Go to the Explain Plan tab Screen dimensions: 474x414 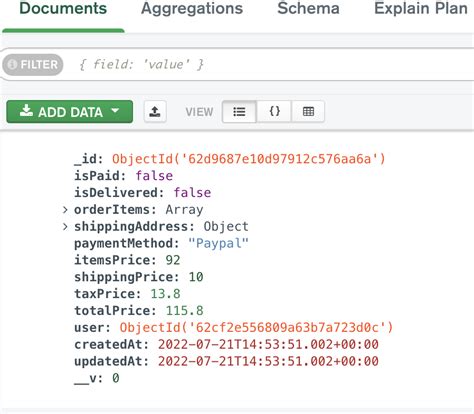[x=421, y=9]
